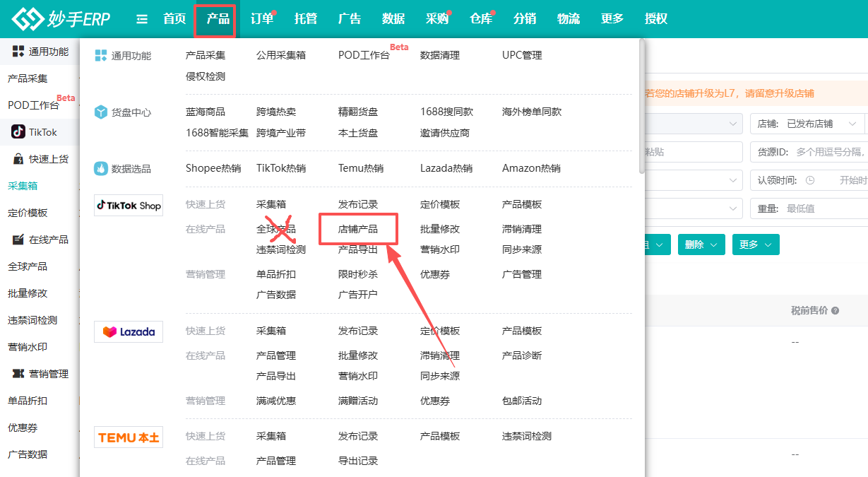Image resolution: width=868 pixels, height=477 pixels.
Task: Expand the 更多 button dropdown
Action: [x=755, y=245]
